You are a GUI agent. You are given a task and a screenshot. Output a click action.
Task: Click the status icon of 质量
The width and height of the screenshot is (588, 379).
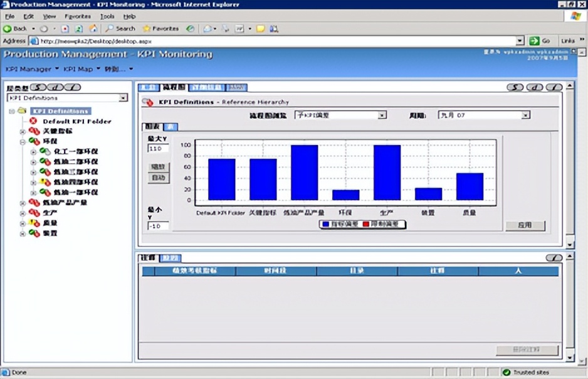pyautogui.click(x=34, y=223)
